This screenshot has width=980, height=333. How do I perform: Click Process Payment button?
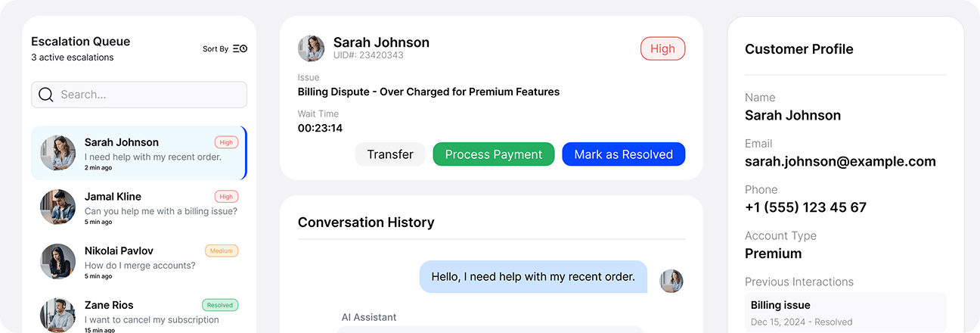[x=494, y=154]
